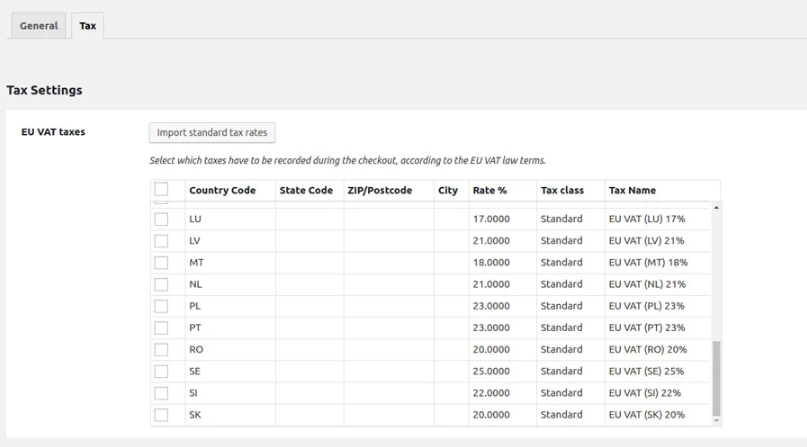Click the EU VAT (MT) 18% tax name

point(648,262)
